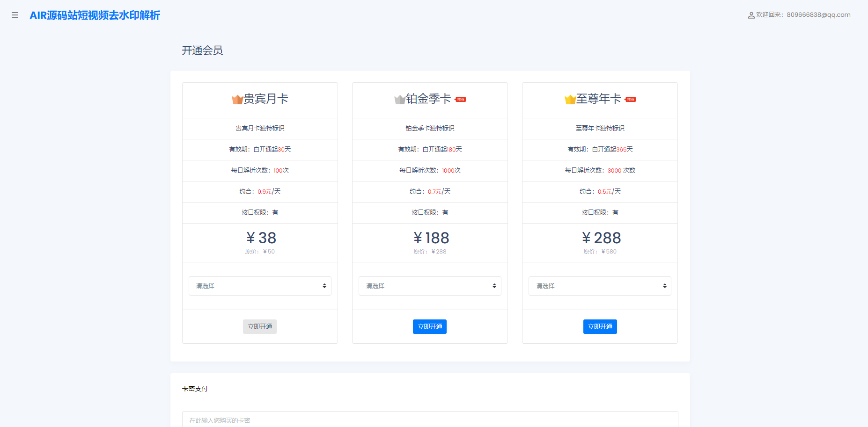Viewport: 868px width, 427px height.
Task: Click the orange crown on 贵宾月卡
Action: 237,99
